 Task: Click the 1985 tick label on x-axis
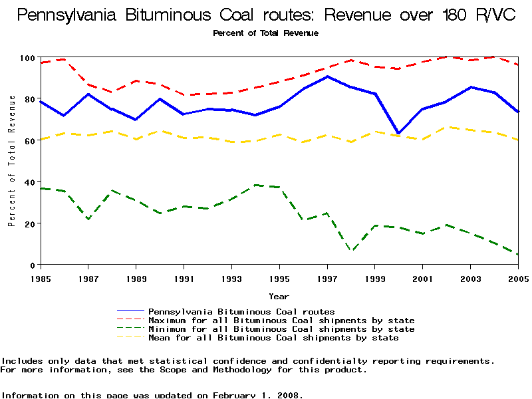41,277
